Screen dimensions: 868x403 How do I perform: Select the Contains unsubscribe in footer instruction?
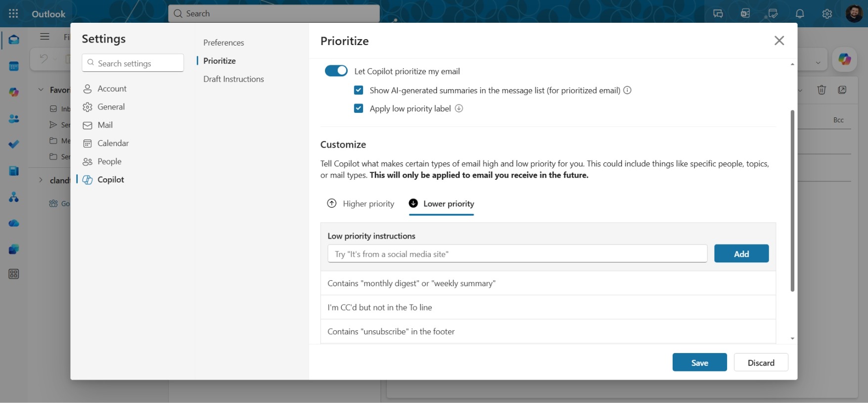548,331
